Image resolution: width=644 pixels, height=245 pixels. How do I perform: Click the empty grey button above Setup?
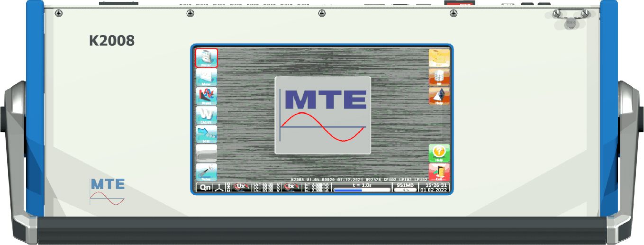(x=207, y=154)
